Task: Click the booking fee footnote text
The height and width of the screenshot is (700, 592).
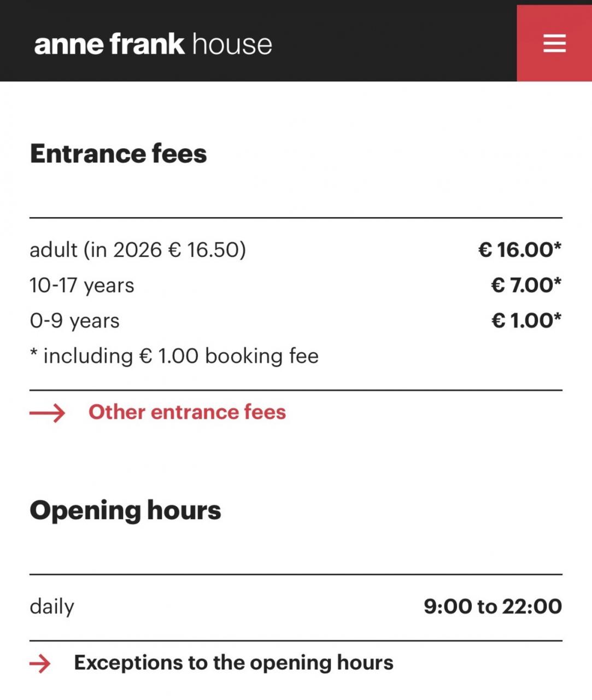Action: coord(175,356)
